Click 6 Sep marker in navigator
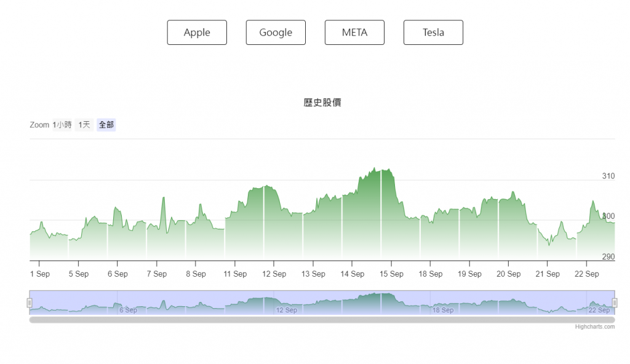630x364 pixels. click(128, 310)
